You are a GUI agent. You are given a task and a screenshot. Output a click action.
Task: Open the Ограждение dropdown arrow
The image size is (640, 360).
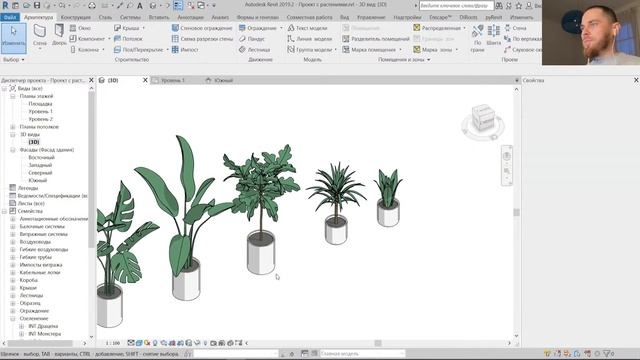click(x=281, y=28)
